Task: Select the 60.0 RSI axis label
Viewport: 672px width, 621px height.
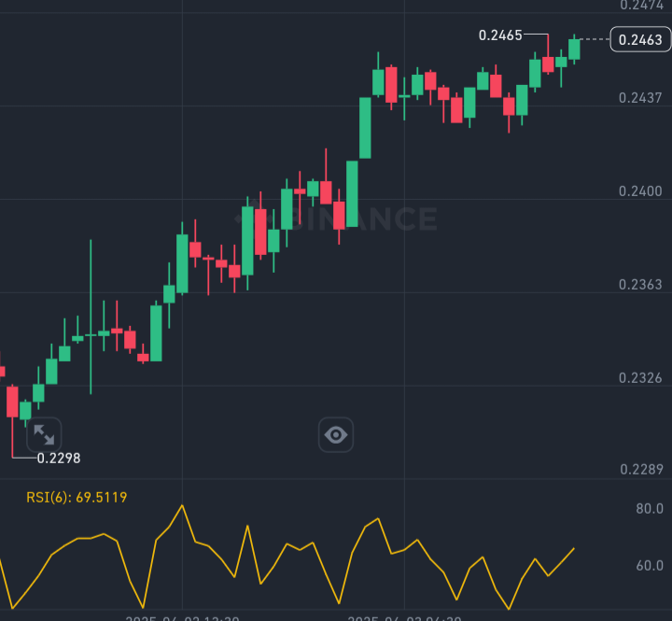Action: pyautogui.click(x=650, y=565)
